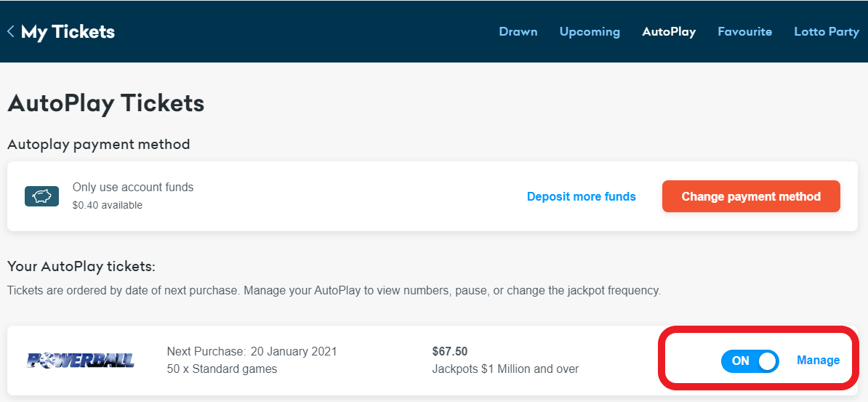Click the $0.40 available balance text
Image resolution: width=868 pixels, height=402 pixels.
tap(108, 206)
